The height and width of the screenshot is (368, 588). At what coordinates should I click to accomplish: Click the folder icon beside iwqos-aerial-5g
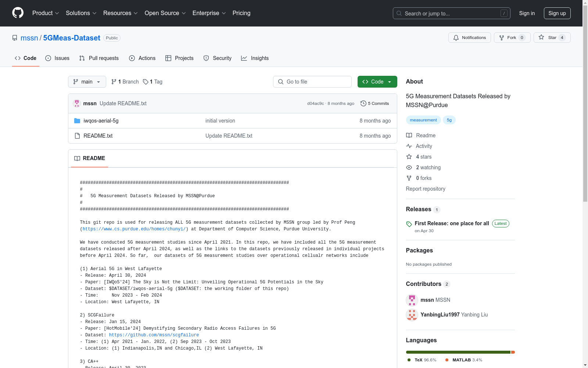(x=77, y=121)
